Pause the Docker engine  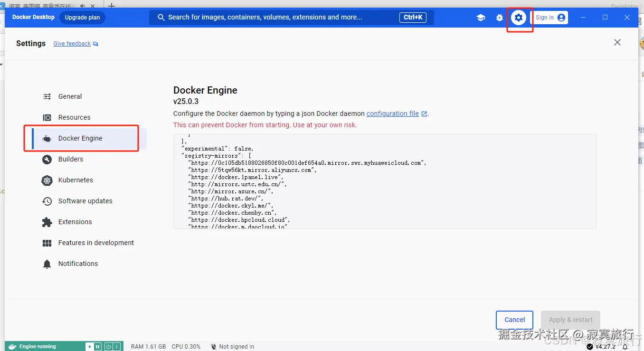(x=97, y=346)
